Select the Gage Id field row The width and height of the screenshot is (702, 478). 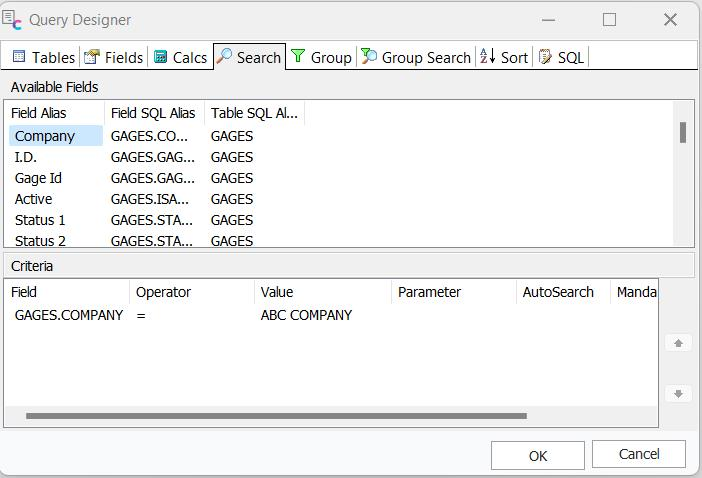click(x=38, y=178)
